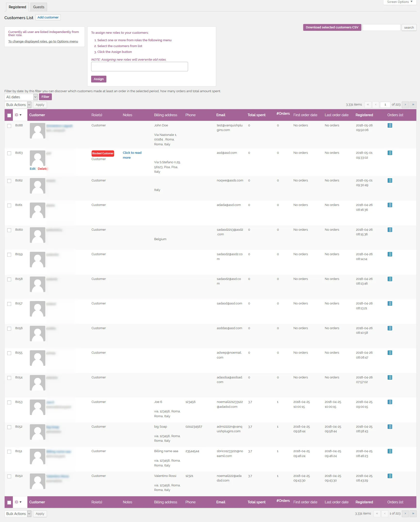Open note via Click to read more link
Image resolution: width=420 pixels, height=522 pixels.
pos(132,155)
